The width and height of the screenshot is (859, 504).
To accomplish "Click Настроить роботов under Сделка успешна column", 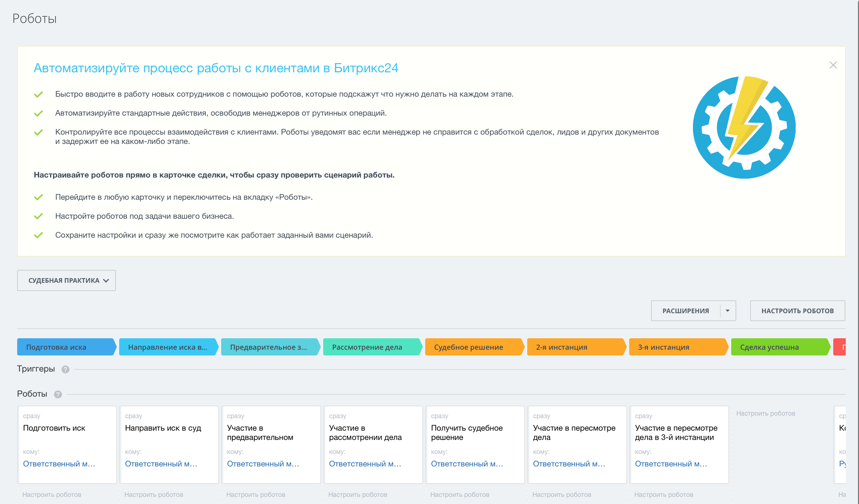I will point(766,413).
